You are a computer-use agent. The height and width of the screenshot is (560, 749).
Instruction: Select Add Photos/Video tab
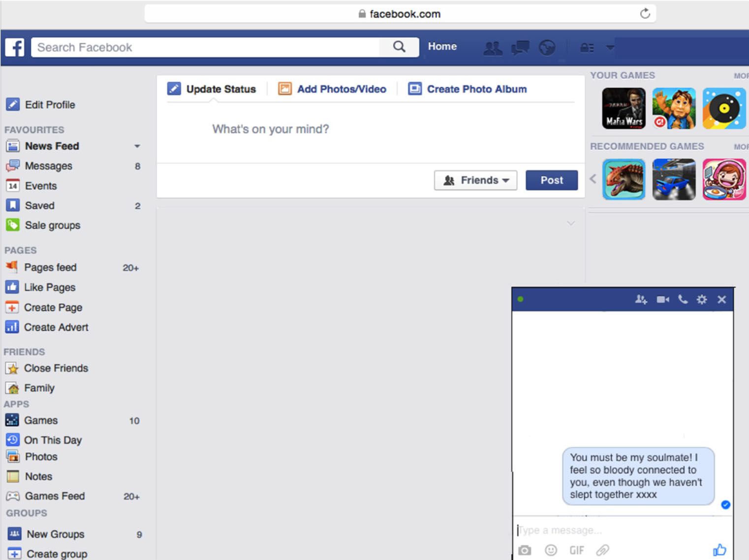coord(332,89)
